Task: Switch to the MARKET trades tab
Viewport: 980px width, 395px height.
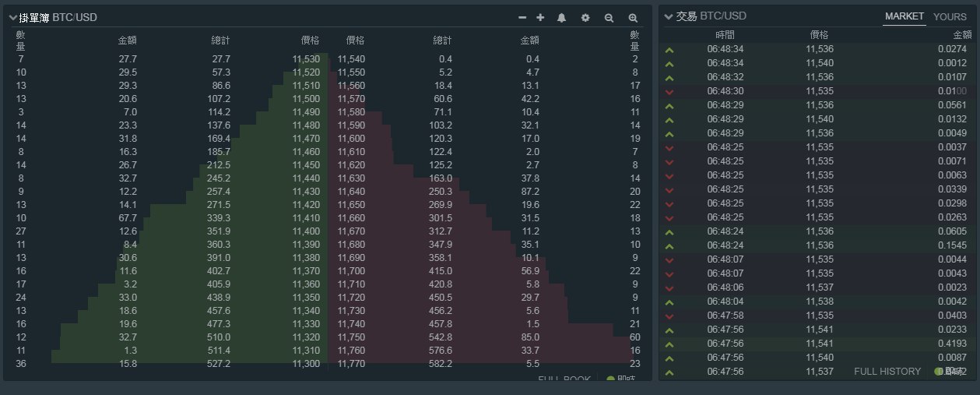Action: 904,16
